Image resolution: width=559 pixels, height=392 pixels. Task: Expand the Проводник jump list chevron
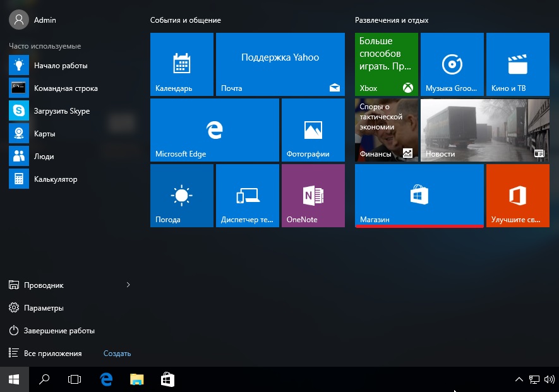pos(128,285)
